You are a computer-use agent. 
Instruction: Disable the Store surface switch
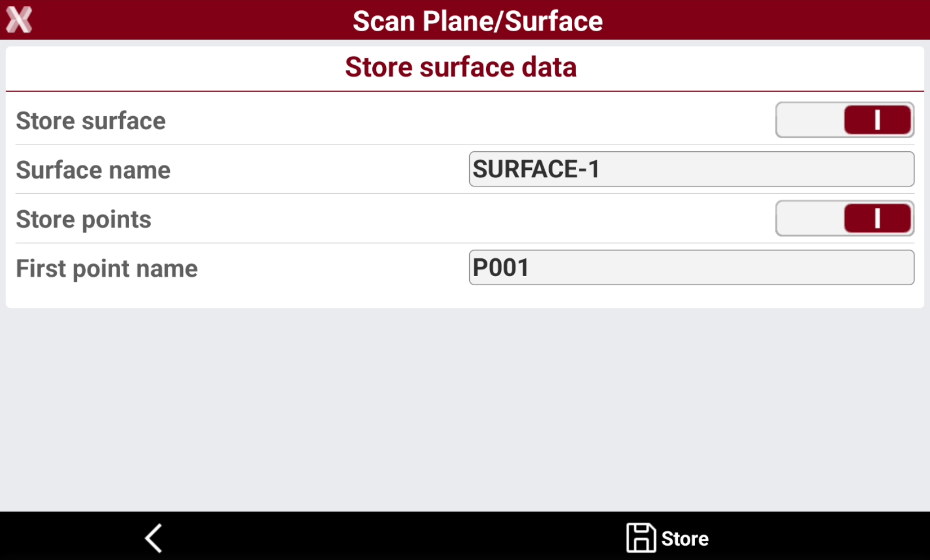[x=844, y=120]
